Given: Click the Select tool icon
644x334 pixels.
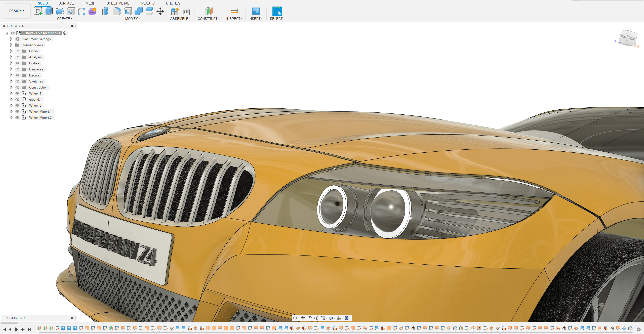Looking at the screenshot, I should [x=277, y=11].
